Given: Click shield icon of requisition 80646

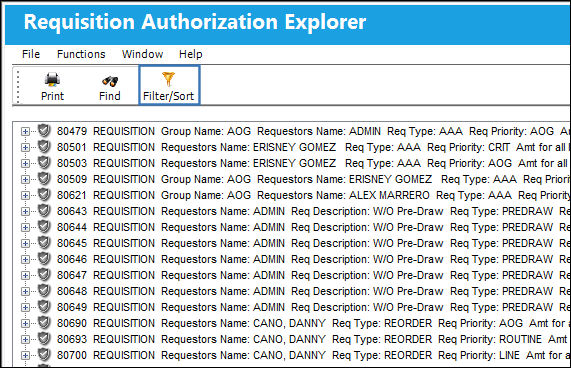Looking at the screenshot, I should click(x=44, y=258).
